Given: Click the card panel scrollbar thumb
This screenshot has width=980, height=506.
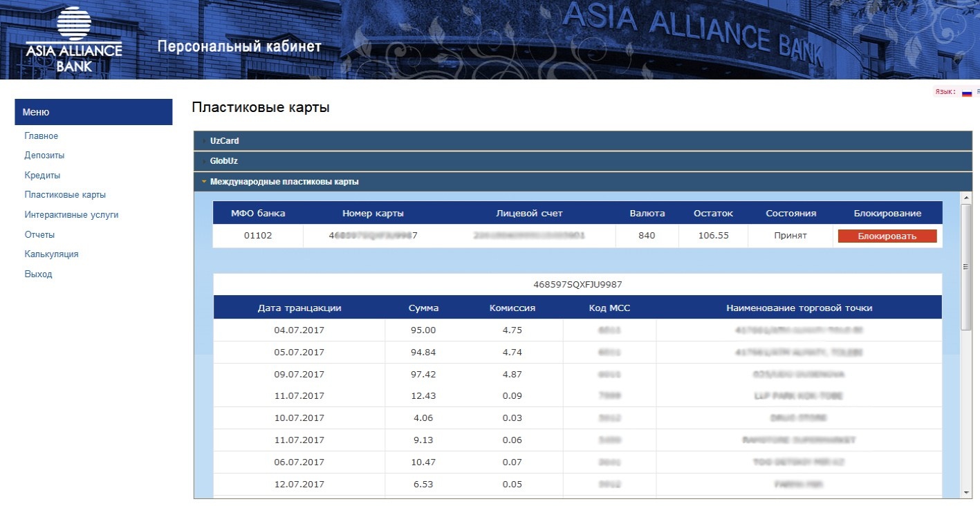Looking at the screenshot, I should tap(966, 266).
